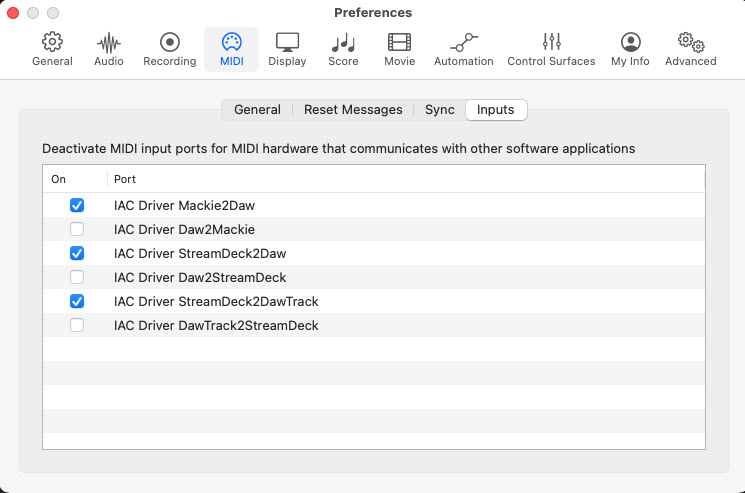Disable IAC Driver StreamDeck2Daw input
Viewport: 745px width, 493px height.
(x=77, y=253)
